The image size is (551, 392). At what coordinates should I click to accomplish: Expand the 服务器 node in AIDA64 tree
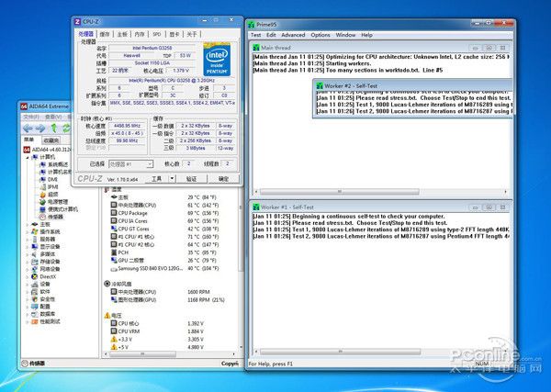[28, 240]
